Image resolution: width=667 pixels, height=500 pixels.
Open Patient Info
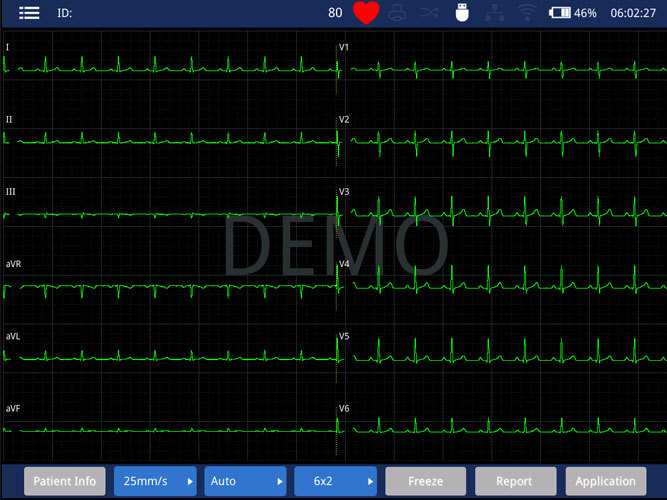pos(65,481)
